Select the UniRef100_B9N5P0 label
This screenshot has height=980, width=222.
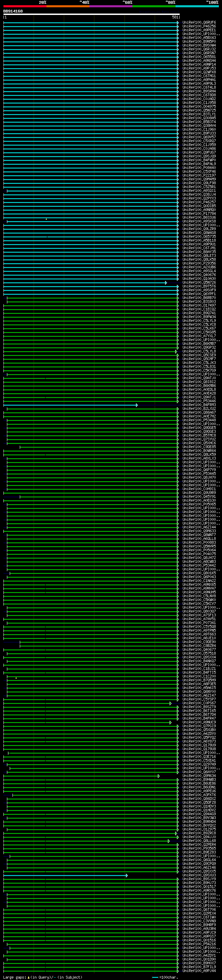[199, 41]
